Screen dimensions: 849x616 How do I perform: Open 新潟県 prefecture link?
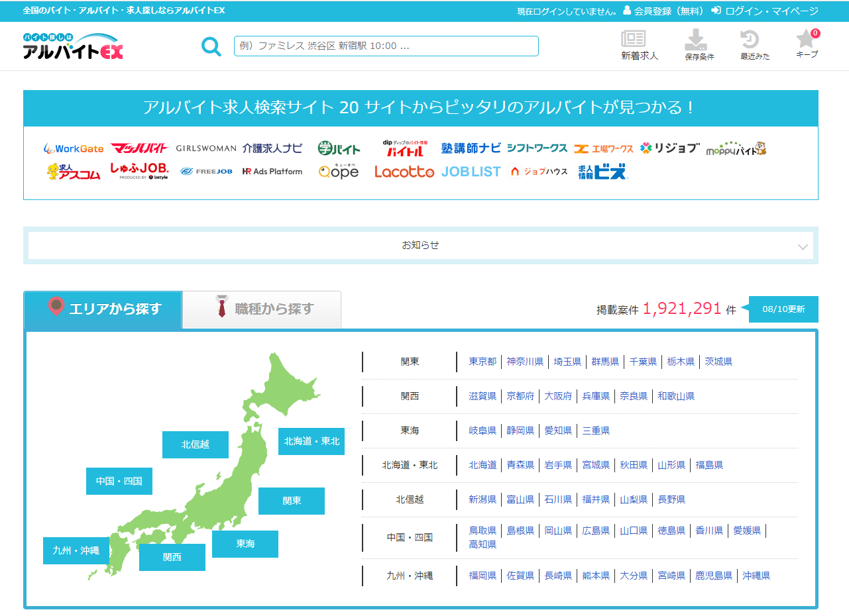(x=482, y=499)
